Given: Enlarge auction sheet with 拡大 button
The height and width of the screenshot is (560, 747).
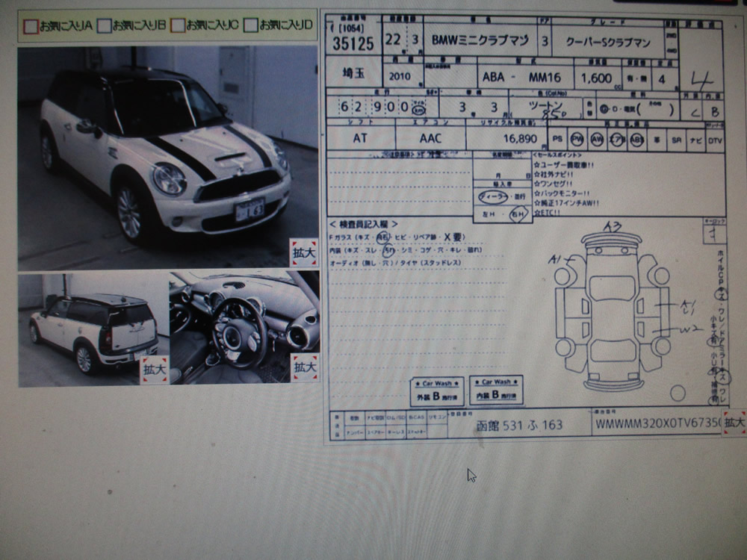Looking at the screenshot, I should 734,423.
